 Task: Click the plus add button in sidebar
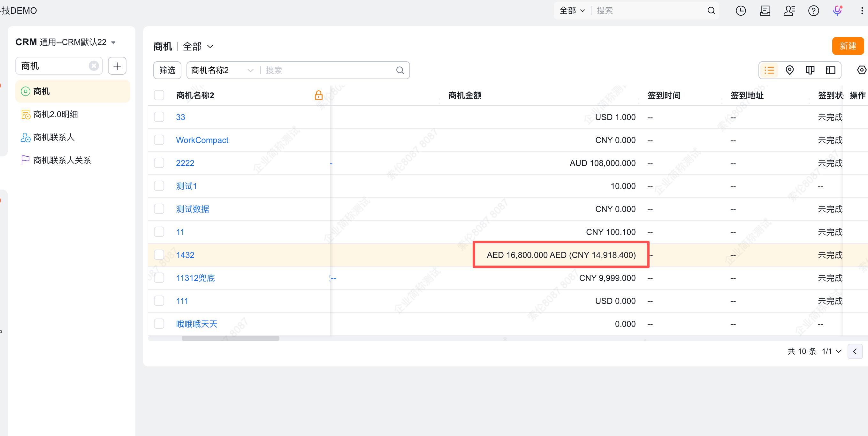[117, 66]
